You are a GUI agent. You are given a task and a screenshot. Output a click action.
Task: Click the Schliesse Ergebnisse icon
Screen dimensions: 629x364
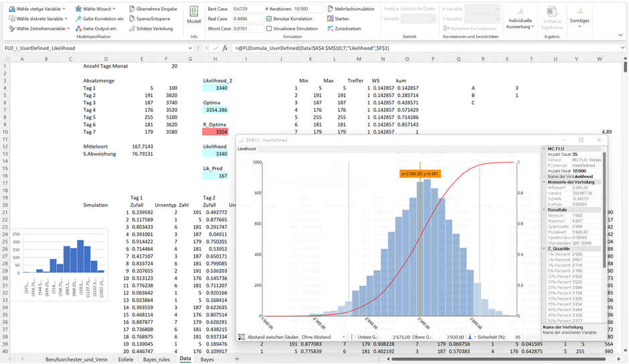click(552, 11)
